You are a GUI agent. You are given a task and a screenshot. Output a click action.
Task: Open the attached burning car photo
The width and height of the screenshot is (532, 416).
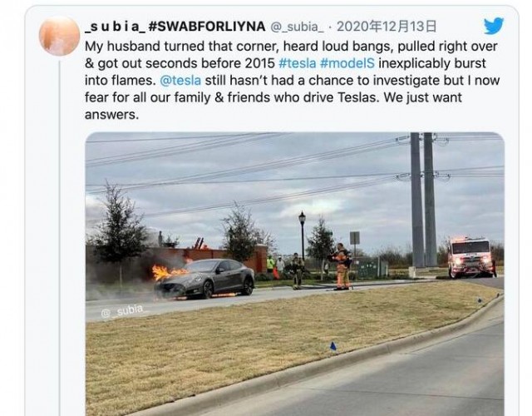click(x=294, y=274)
